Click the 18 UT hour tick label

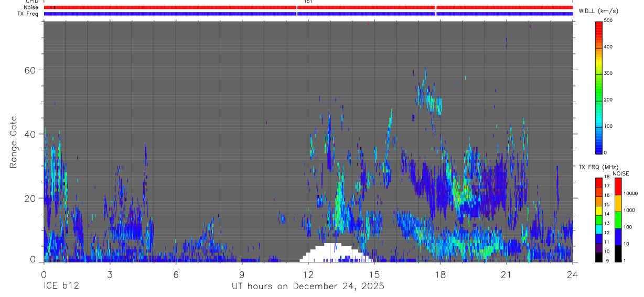[441, 274]
